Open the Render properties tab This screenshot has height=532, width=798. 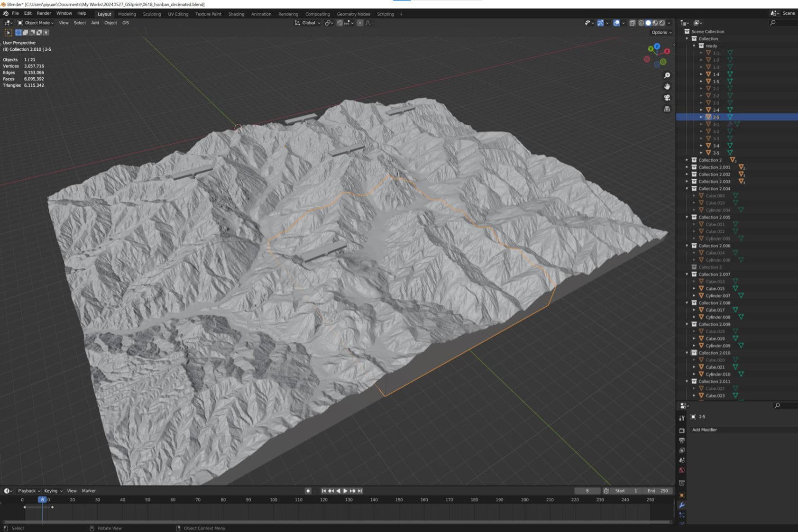click(682, 431)
